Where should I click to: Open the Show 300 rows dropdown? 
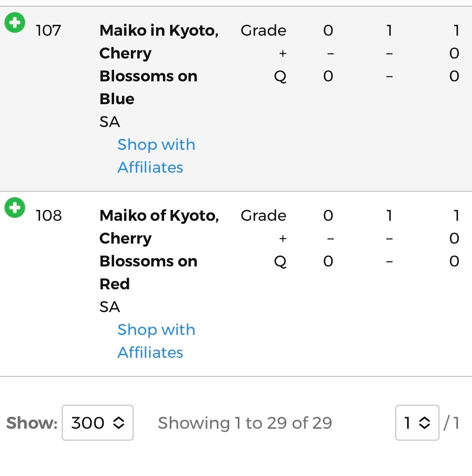click(98, 423)
